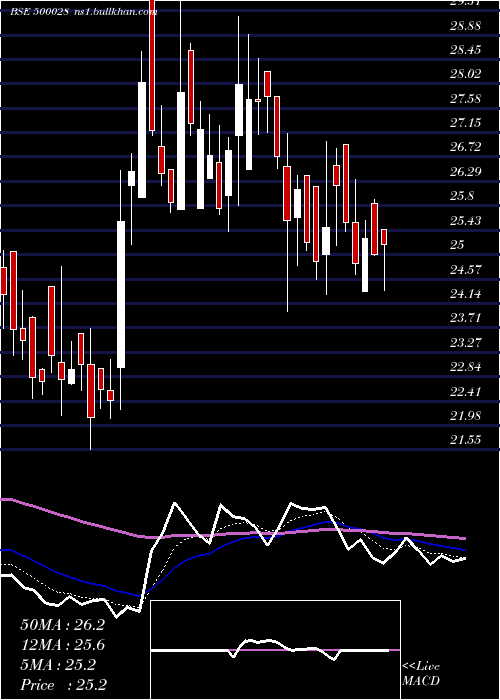The image size is (500, 700).
Task: Click the 22.84 price label
Action: (x=465, y=367)
